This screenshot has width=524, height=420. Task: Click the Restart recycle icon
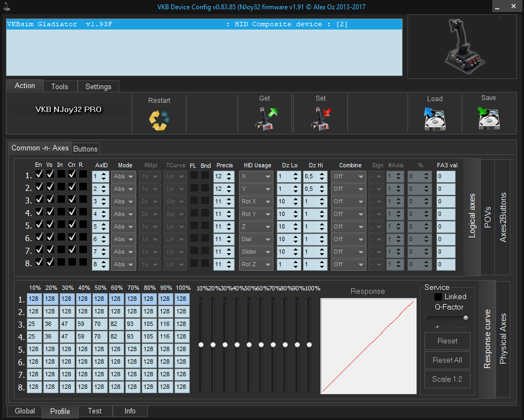[x=159, y=119]
